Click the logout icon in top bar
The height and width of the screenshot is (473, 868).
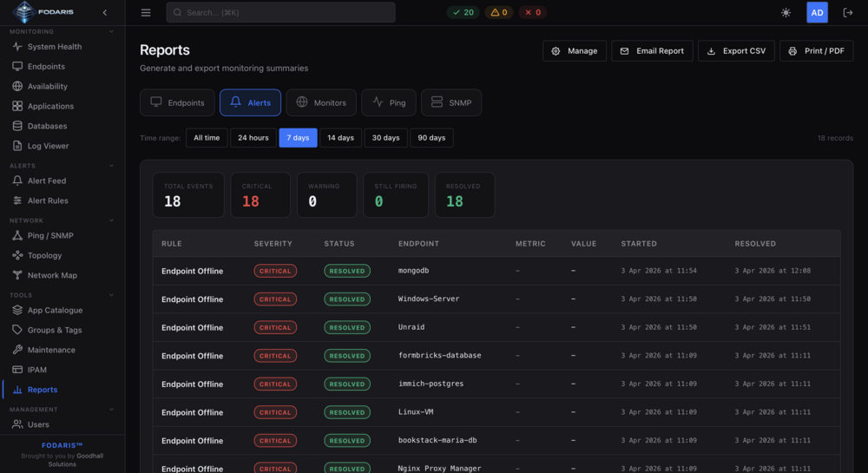point(847,12)
